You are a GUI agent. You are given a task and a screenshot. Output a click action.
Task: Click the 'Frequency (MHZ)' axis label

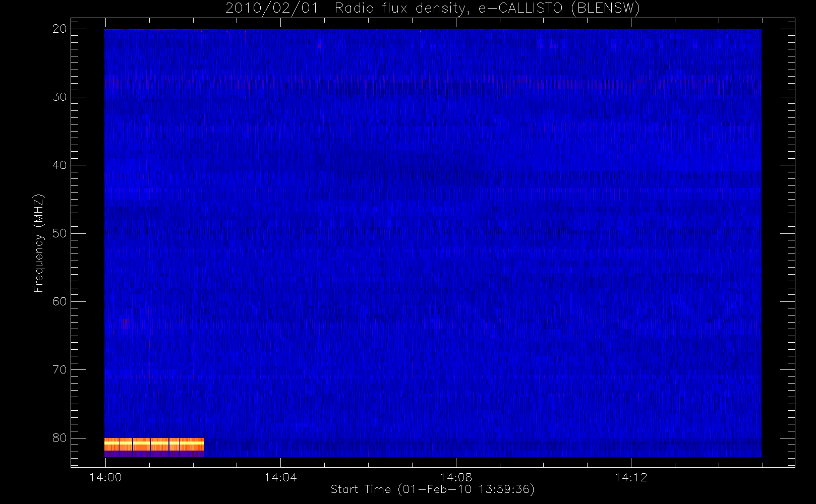click(x=38, y=243)
